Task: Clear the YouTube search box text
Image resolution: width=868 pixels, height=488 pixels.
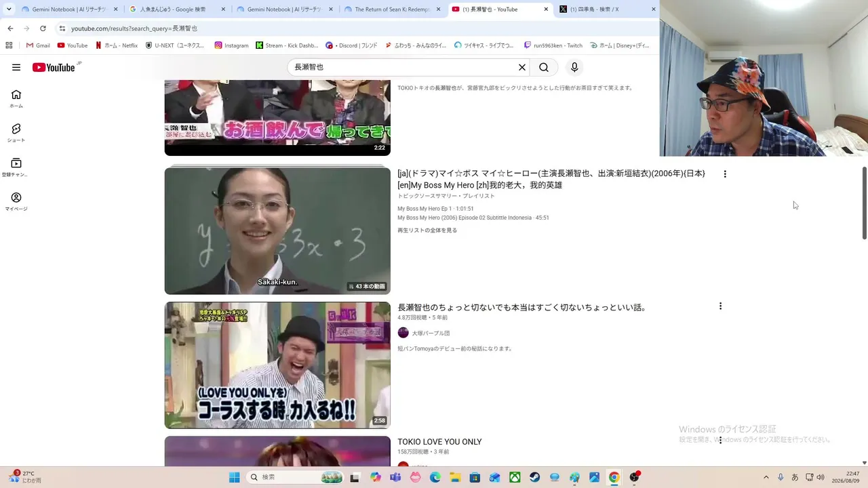Action: point(522,67)
